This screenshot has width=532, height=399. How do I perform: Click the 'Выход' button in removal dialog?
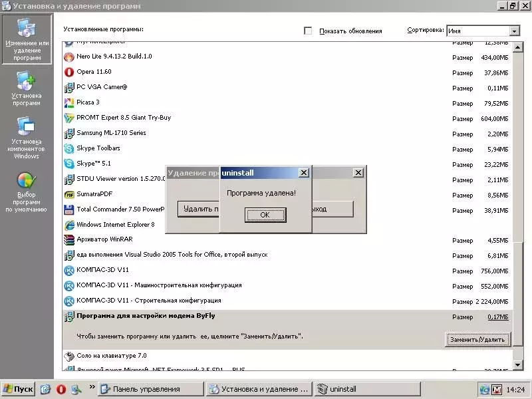[332, 209]
